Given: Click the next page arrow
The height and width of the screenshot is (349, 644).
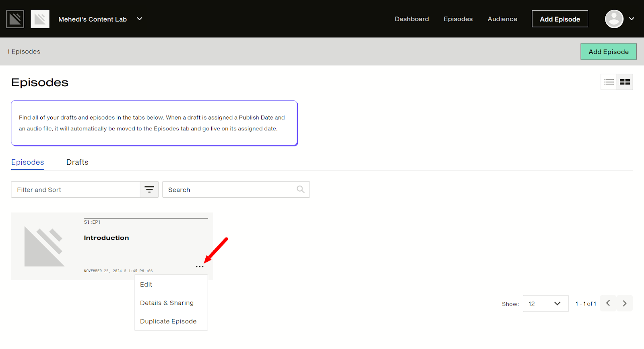Looking at the screenshot, I should 625,303.
